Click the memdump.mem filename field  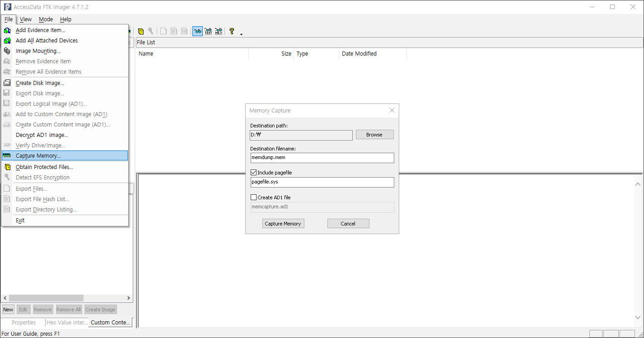(x=322, y=158)
